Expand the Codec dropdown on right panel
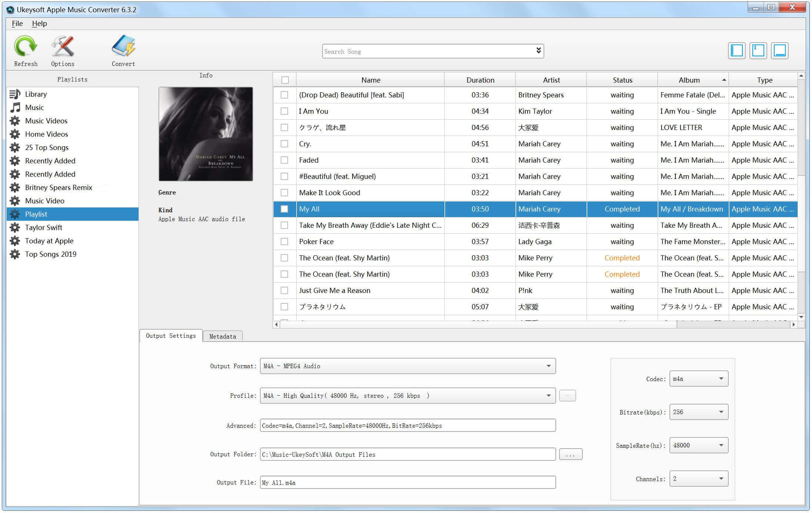 pyautogui.click(x=721, y=379)
